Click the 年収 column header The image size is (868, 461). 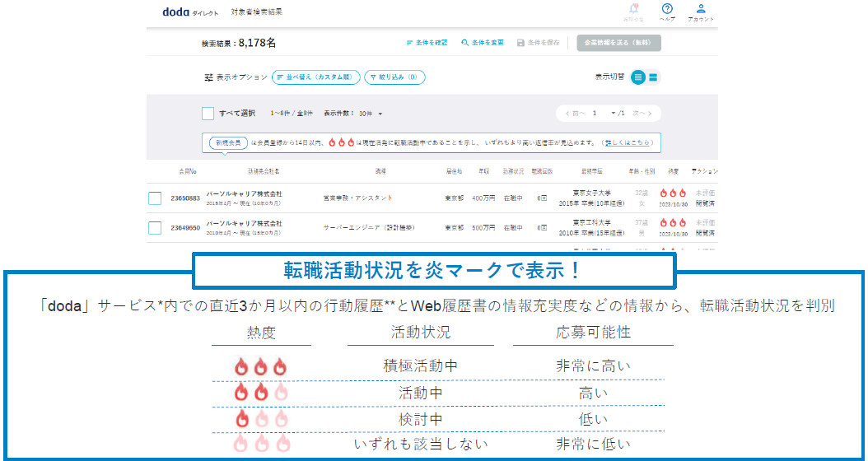[483, 171]
